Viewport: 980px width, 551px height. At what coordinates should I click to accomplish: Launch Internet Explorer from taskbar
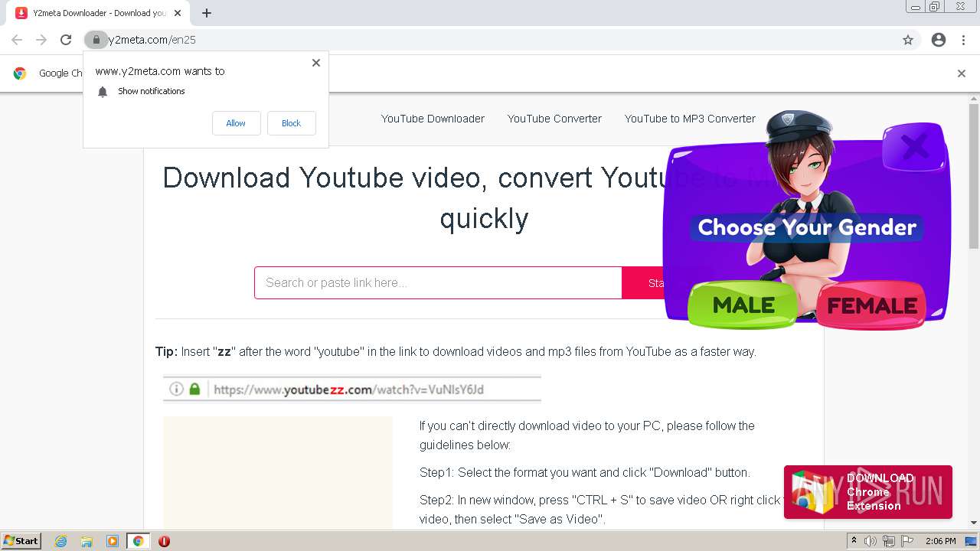(61, 541)
